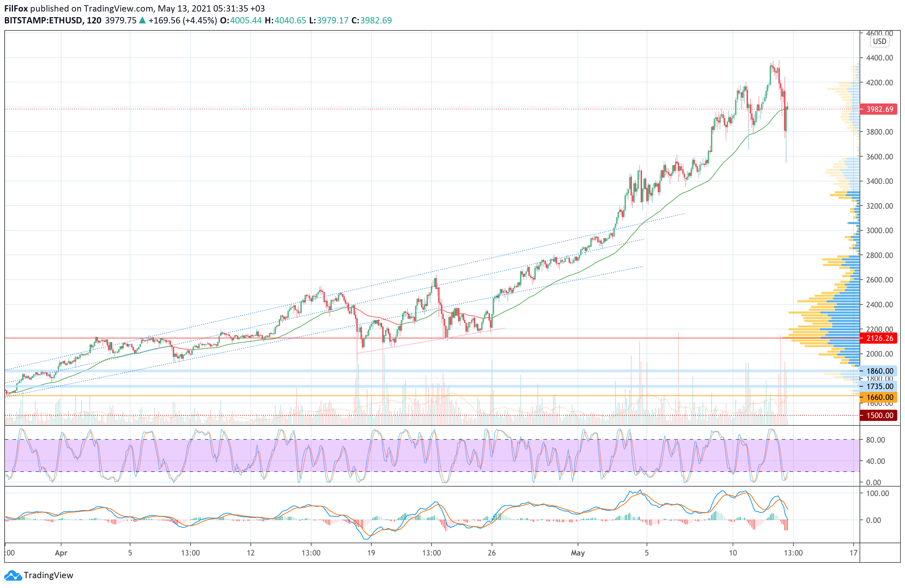
Task: Click the 120 timeframe interval label
Action: click(x=94, y=21)
